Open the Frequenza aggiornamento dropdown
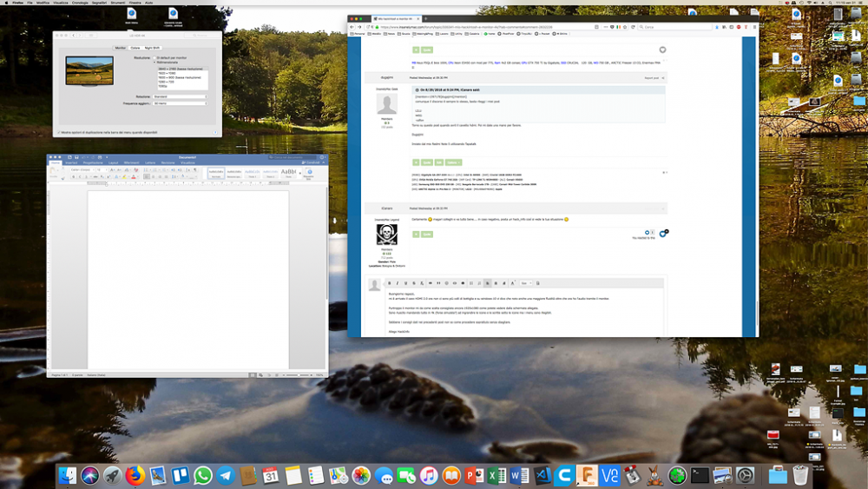The image size is (868, 489). pos(180,103)
